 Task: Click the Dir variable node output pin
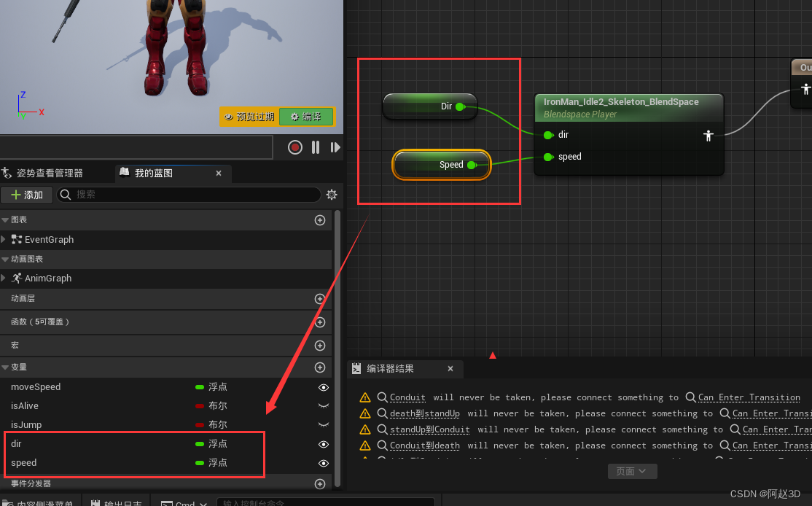click(460, 106)
